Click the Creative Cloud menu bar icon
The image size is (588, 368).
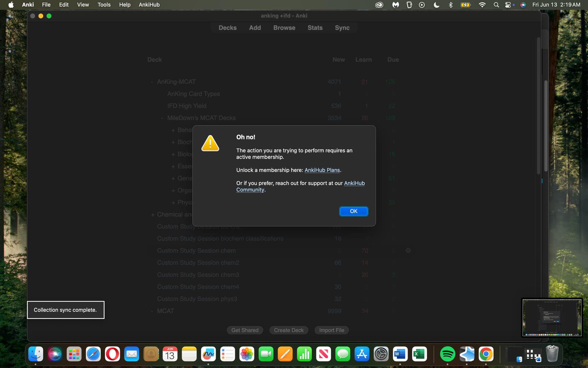pyautogui.click(x=379, y=5)
